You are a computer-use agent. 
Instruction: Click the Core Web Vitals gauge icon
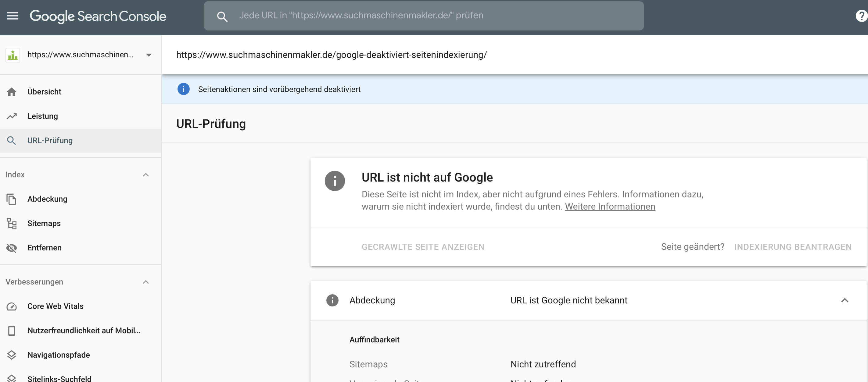[x=12, y=306]
